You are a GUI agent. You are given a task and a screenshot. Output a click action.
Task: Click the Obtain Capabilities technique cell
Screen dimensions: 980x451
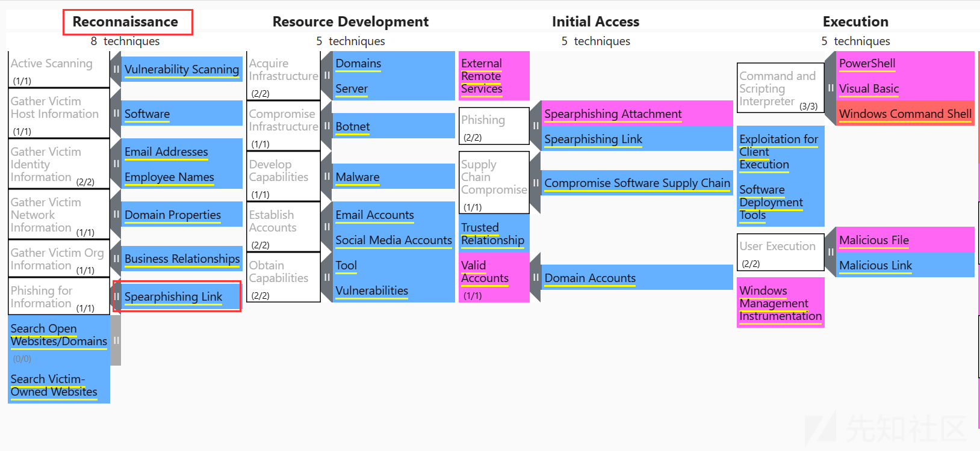click(283, 277)
